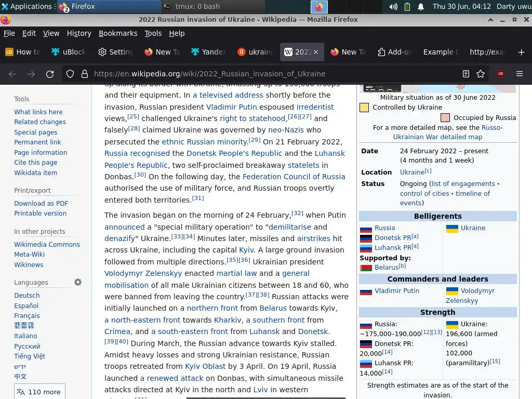Open the Bookmarks menu
532x399 pixels.
click(x=118, y=33)
